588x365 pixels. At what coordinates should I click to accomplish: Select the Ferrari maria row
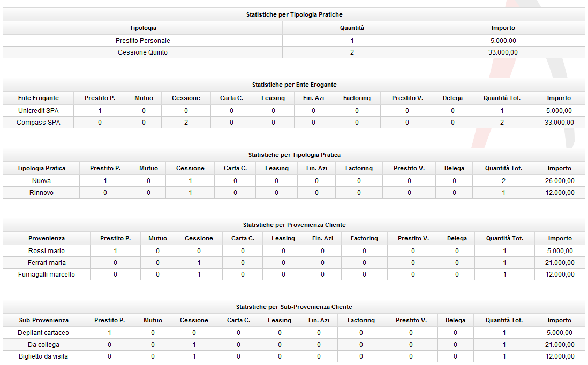point(294,263)
